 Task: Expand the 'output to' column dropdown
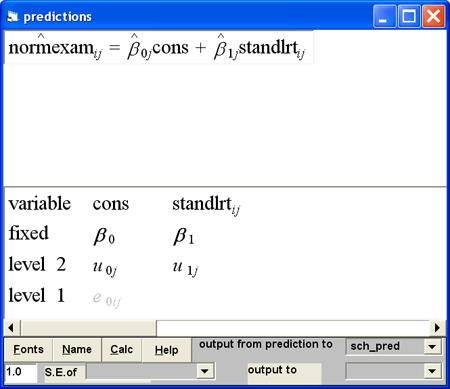pyautogui.click(x=432, y=371)
